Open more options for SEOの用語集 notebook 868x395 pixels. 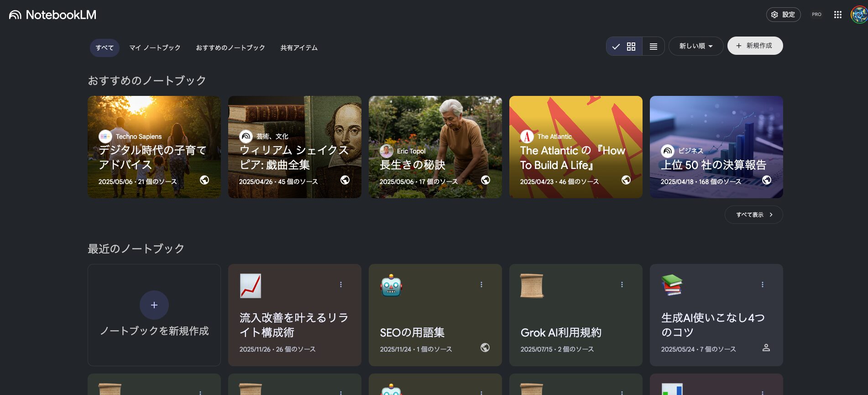(481, 284)
